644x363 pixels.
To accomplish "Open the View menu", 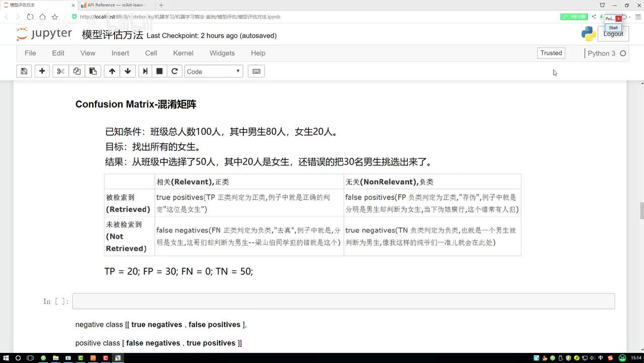I will point(88,53).
